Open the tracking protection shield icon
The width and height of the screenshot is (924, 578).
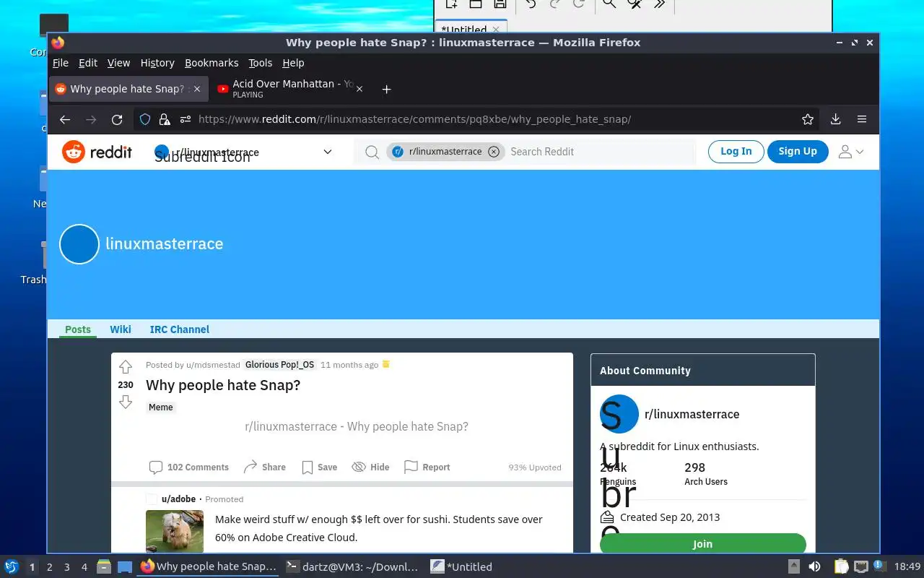[x=145, y=119]
